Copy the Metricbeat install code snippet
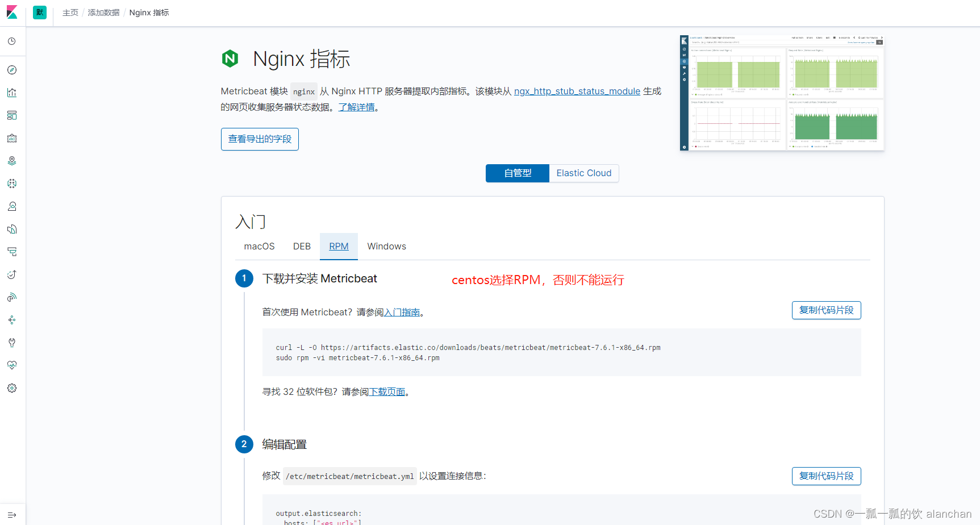This screenshot has height=525, width=980. tap(826, 310)
